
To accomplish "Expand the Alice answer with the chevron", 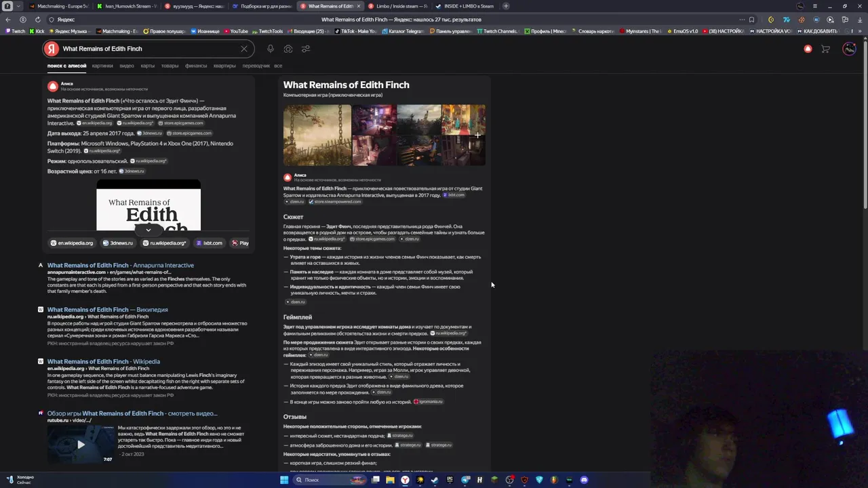I will click(x=148, y=230).
